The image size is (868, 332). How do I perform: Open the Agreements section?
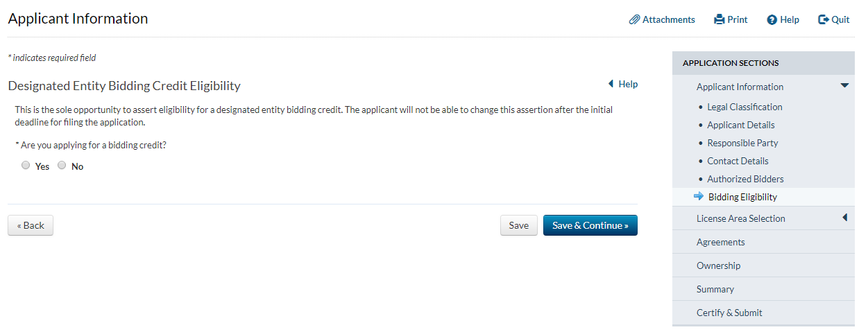click(720, 242)
